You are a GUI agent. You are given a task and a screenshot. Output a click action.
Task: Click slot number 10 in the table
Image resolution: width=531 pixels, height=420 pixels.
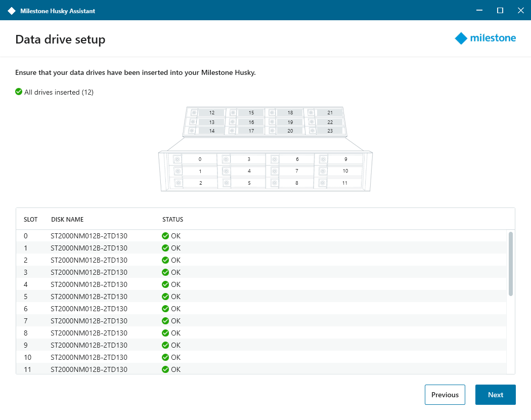click(28, 357)
